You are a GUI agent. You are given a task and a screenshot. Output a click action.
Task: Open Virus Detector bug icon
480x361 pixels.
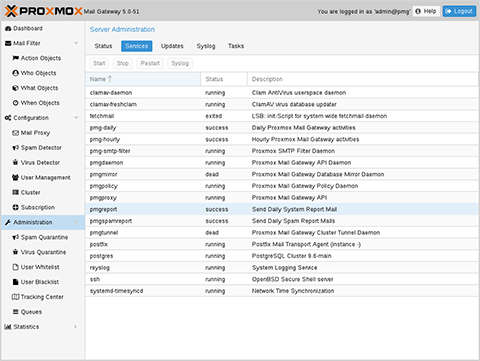(x=15, y=162)
